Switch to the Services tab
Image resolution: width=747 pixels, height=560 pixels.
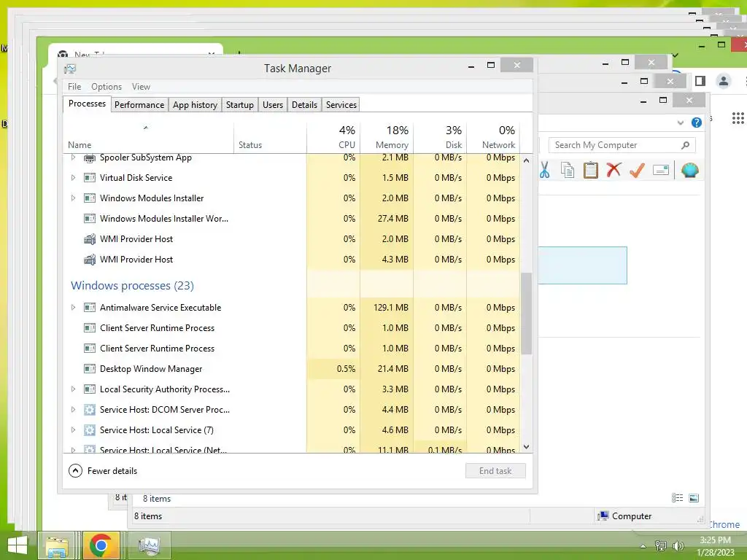coord(341,105)
